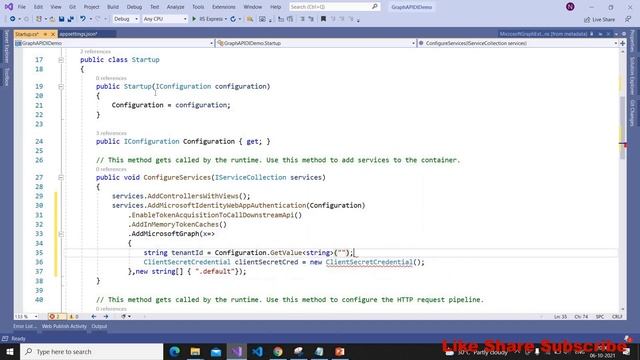
Task: Open Microsoft Edge from taskbar
Action: (175, 351)
